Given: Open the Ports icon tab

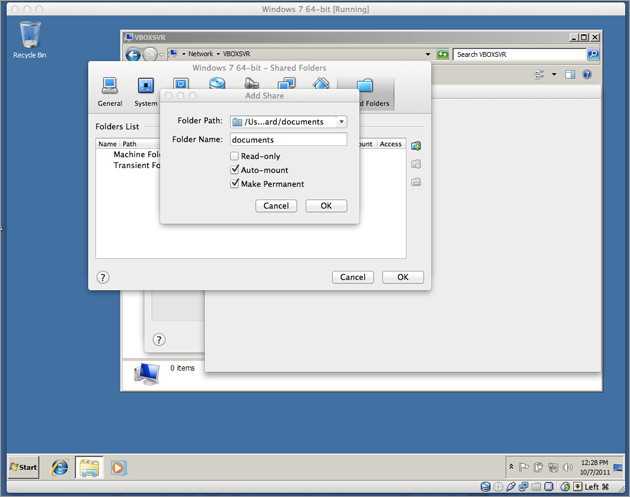Looking at the screenshot, I should 321,84.
